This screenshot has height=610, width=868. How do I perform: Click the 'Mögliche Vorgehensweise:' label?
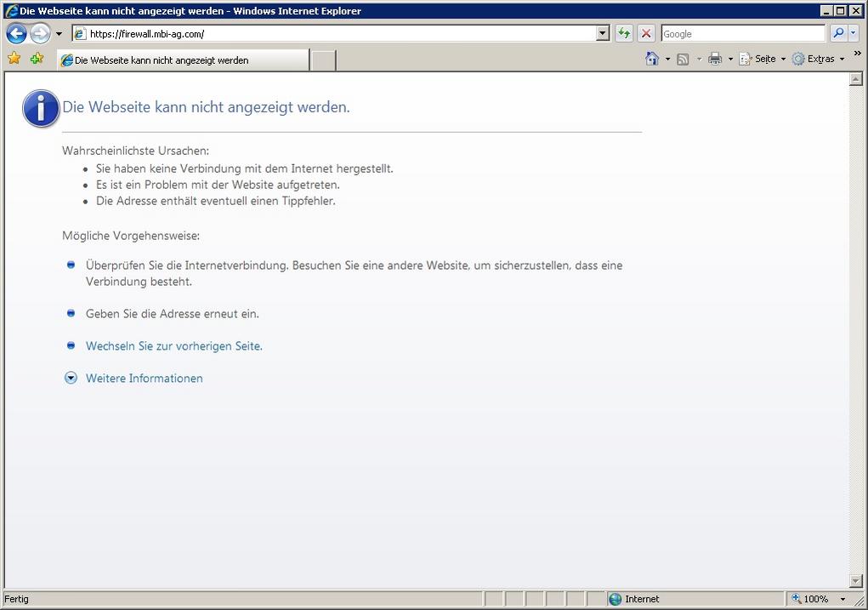pyautogui.click(x=131, y=236)
